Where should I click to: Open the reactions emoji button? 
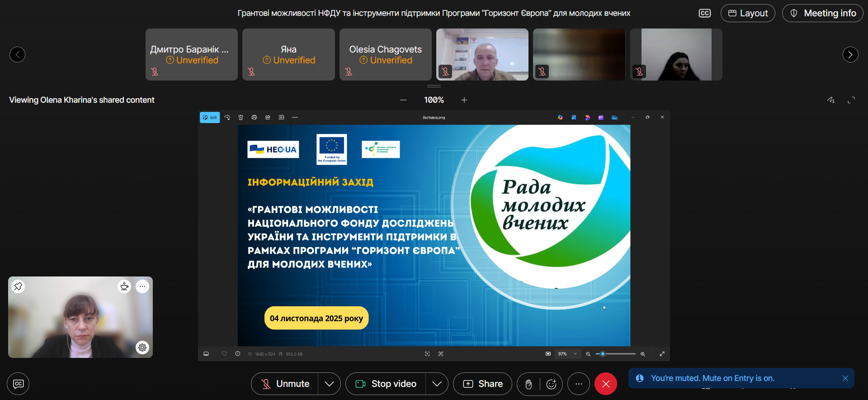552,384
